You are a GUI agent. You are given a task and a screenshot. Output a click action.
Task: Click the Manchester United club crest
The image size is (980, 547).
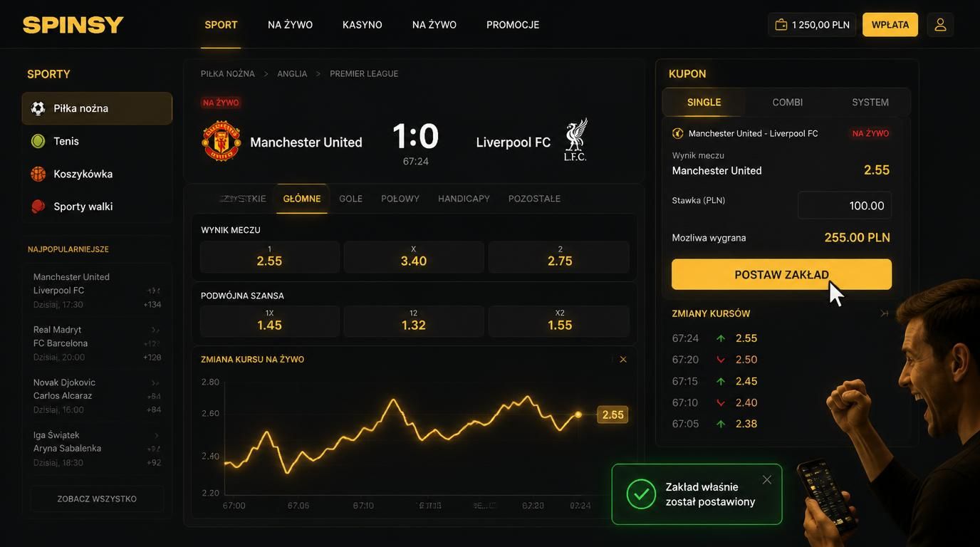click(221, 141)
